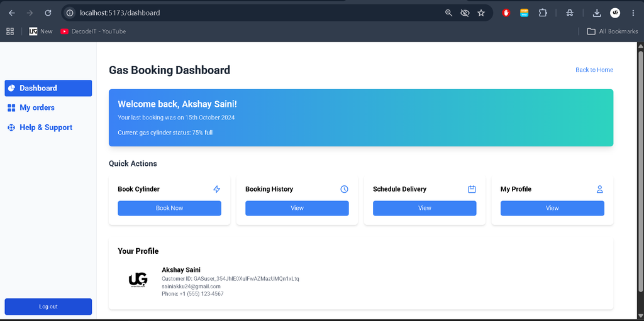
Task: Bookmark this page with star icon
Action: coord(481,13)
